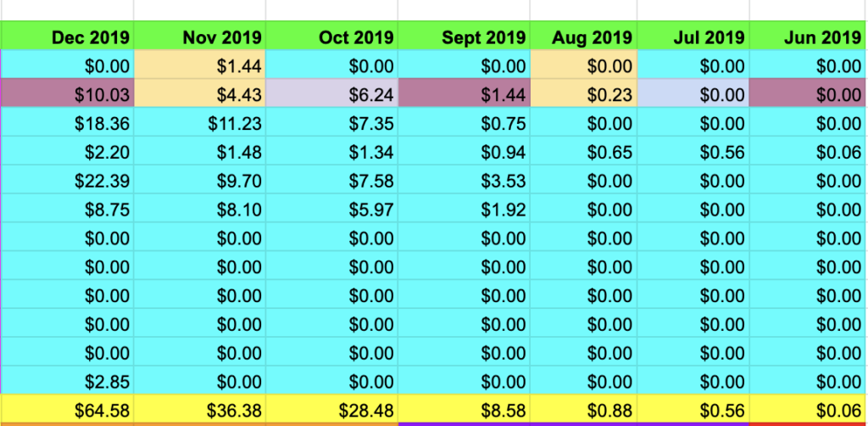This screenshot has width=868, height=426.
Task: Click the Jul 2019 column header
Action: [x=709, y=37]
